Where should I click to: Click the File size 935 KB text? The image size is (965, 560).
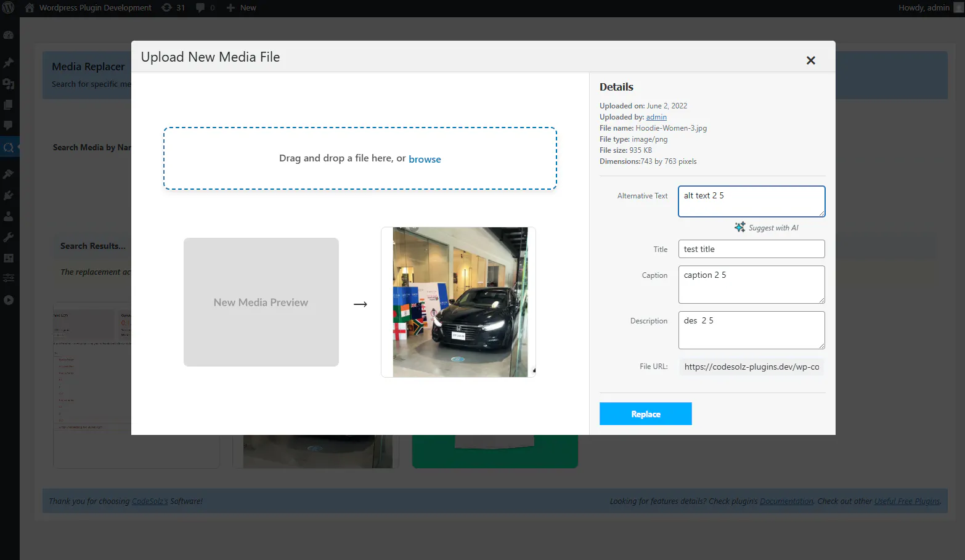tap(625, 150)
